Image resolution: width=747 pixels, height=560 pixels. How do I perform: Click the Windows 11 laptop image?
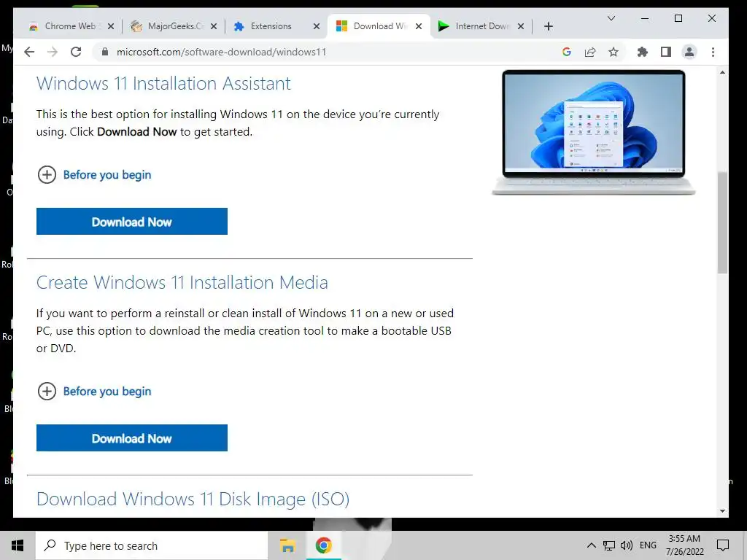click(x=594, y=133)
